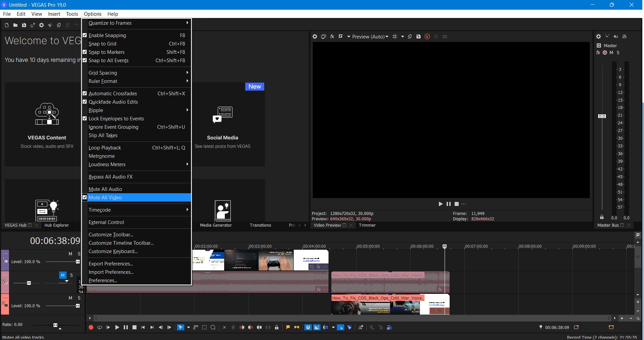
Task: Select Mute All Audio menu item
Action: [x=137, y=189]
